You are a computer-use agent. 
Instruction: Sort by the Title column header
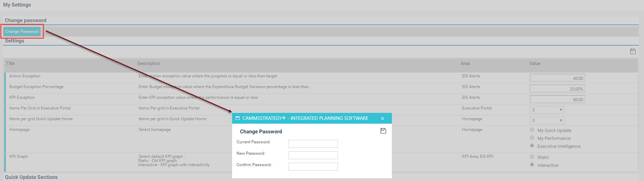click(10, 64)
